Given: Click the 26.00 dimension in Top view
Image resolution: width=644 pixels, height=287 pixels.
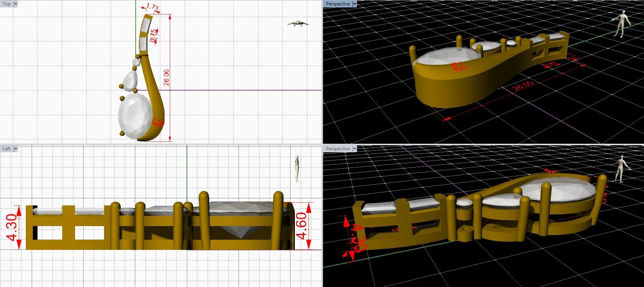Looking at the screenshot, I should click(167, 77).
